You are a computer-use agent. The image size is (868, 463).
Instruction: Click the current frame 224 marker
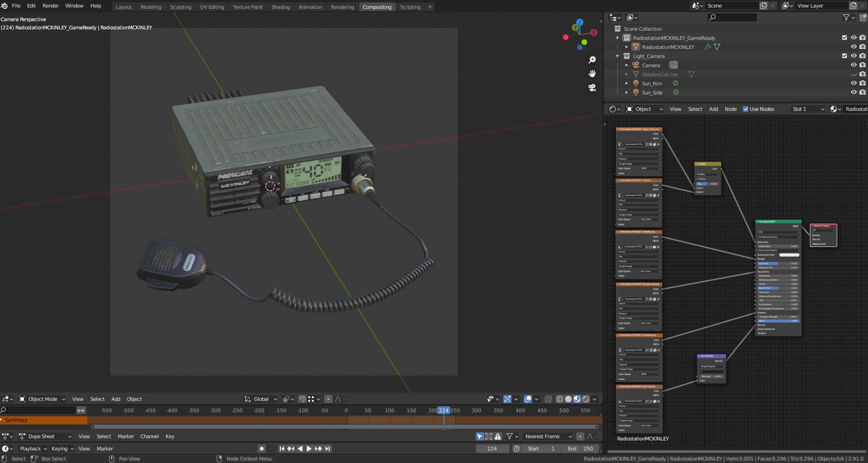[443, 411]
